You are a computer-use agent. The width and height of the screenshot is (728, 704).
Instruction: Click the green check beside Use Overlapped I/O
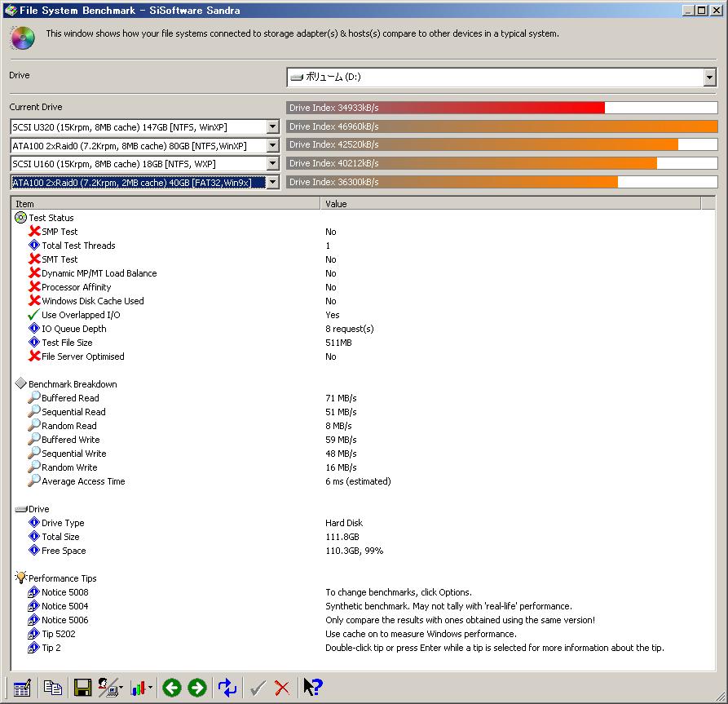pyautogui.click(x=33, y=315)
